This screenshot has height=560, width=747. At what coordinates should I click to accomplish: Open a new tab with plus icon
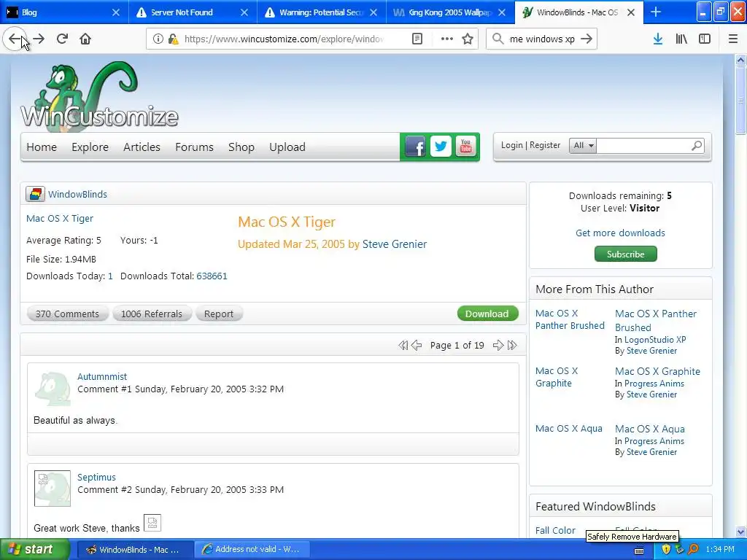[656, 12]
